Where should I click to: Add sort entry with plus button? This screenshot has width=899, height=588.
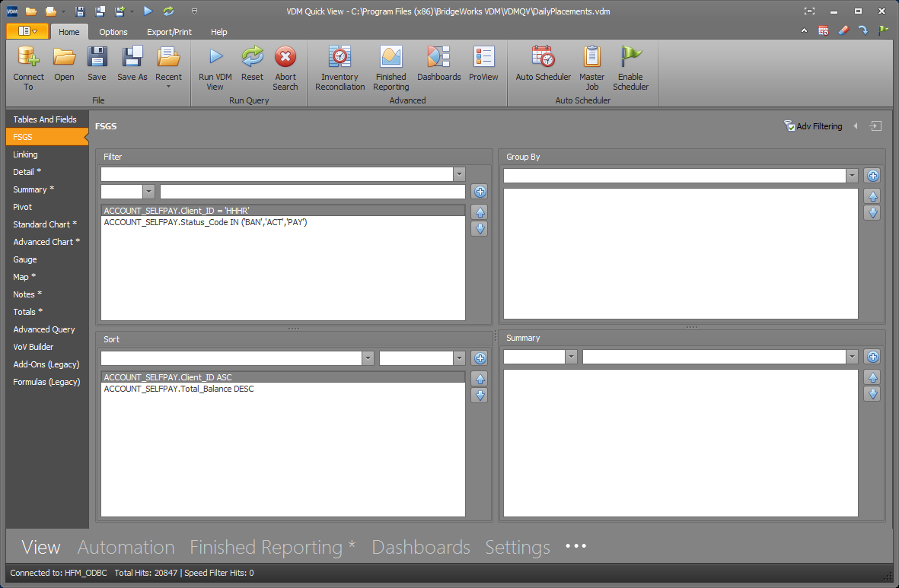480,358
